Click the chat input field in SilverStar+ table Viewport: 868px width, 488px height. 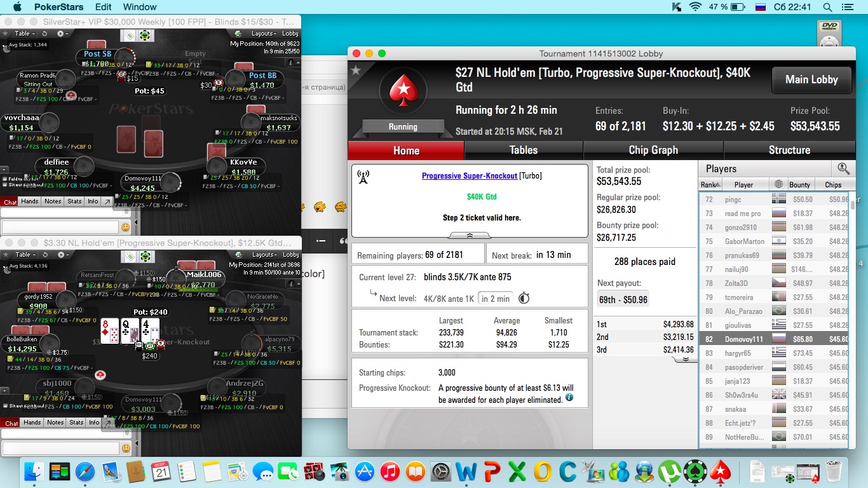(x=60, y=227)
